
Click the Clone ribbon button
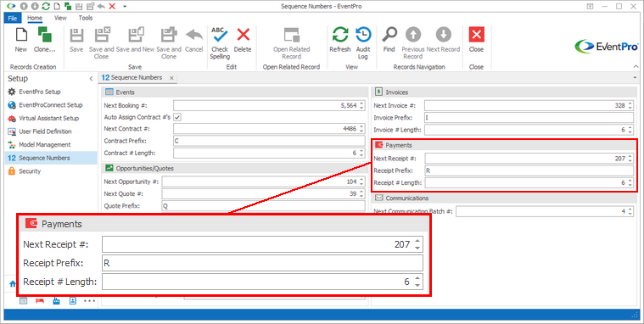coord(44,40)
